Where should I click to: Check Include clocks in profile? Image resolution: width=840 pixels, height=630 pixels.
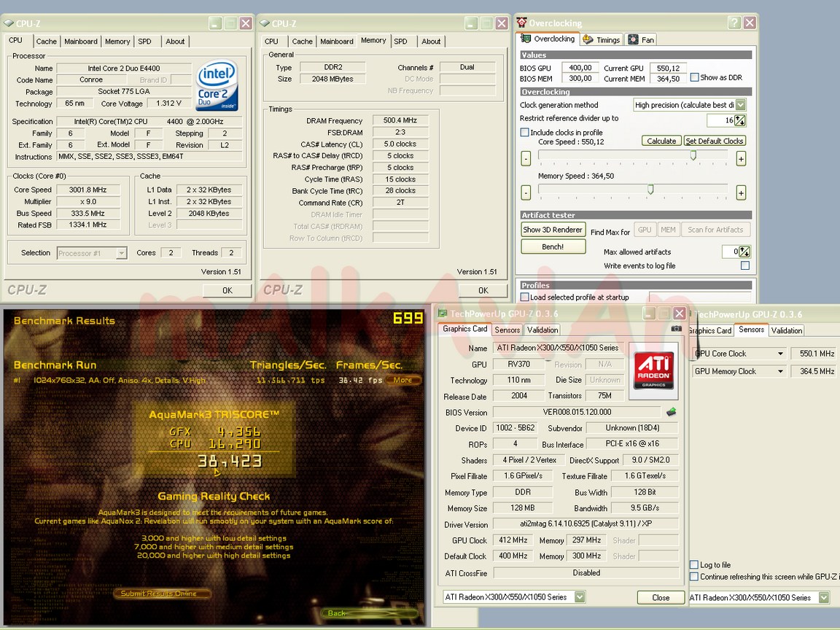pyautogui.click(x=524, y=132)
